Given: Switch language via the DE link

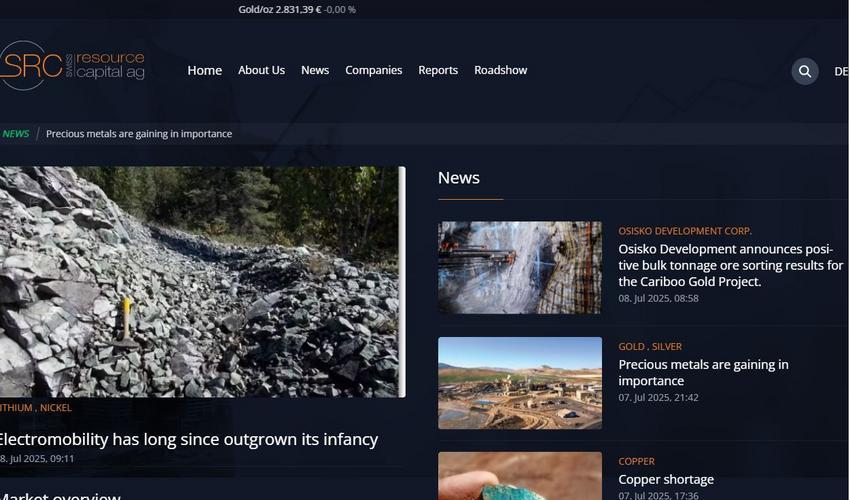Looking at the screenshot, I should [841, 71].
